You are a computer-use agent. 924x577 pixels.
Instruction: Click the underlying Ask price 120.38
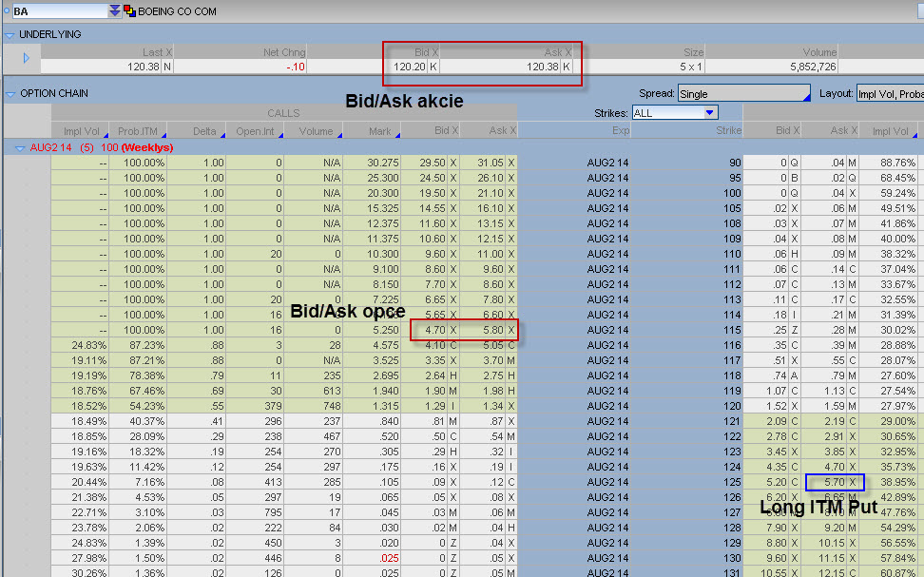coord(541,67)
